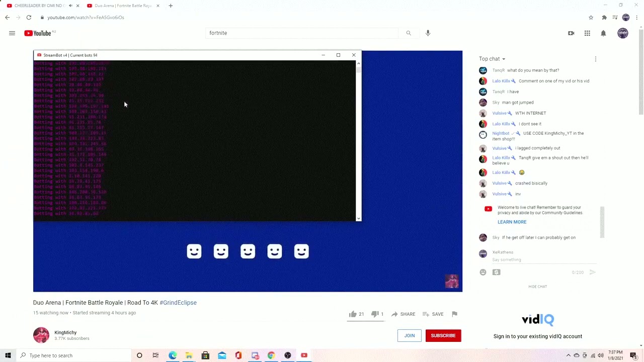Screen dimensions: 644x362
Task: Open the YouTube hamburger guide menu
Action: point(12,33)
